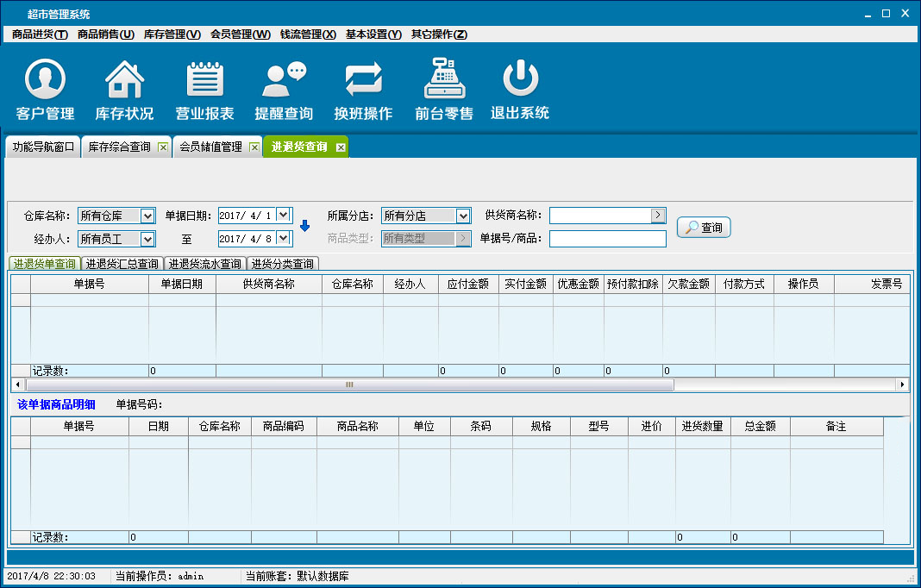Image resolution: width=921 pixels, height=588 pixels.
Task: Switch to the 库存综合查询 tab
Action: 120,147
